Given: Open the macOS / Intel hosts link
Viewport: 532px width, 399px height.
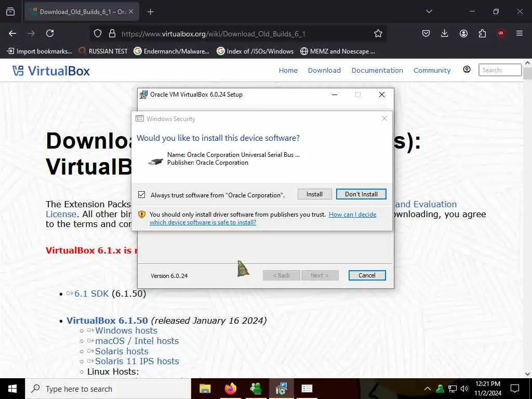Looking at the screenshot, I should (x=137, y=341).
